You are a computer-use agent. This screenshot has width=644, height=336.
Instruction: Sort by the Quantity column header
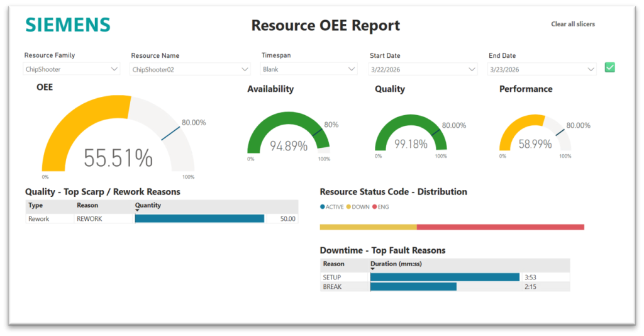(148, 205)
